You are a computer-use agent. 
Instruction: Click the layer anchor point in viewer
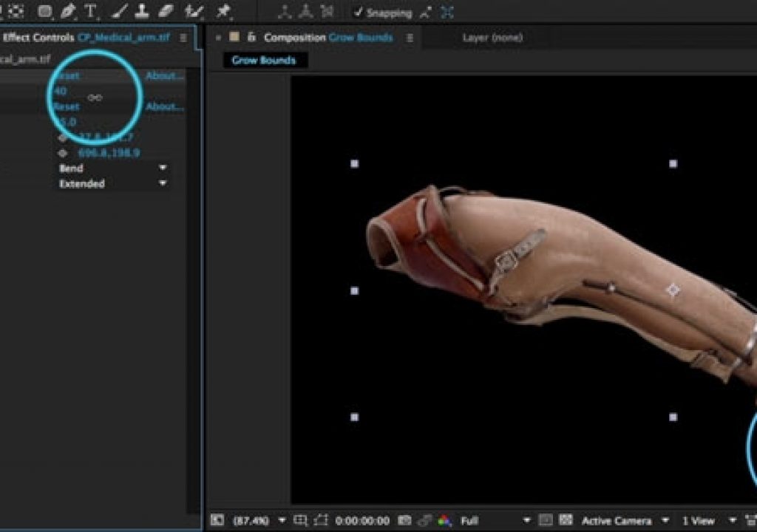[673, 290]
